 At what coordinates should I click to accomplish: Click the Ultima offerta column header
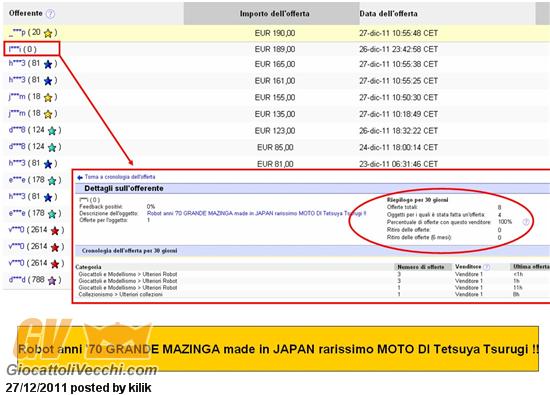[530, 267]
